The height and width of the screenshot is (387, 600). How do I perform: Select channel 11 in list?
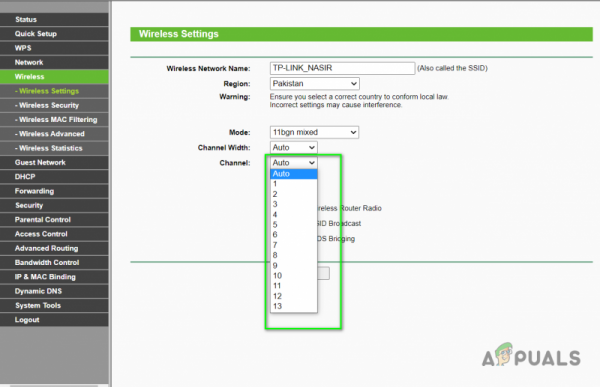(x=293, y=286)
